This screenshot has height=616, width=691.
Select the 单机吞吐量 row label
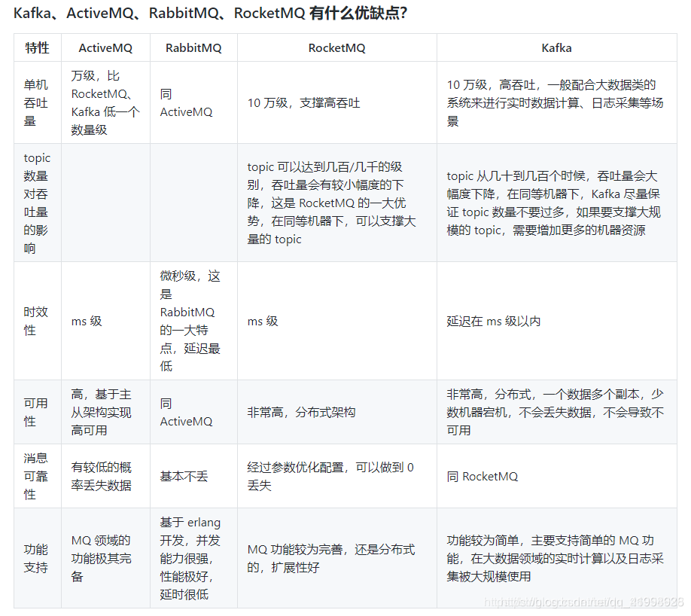[35, 102]
